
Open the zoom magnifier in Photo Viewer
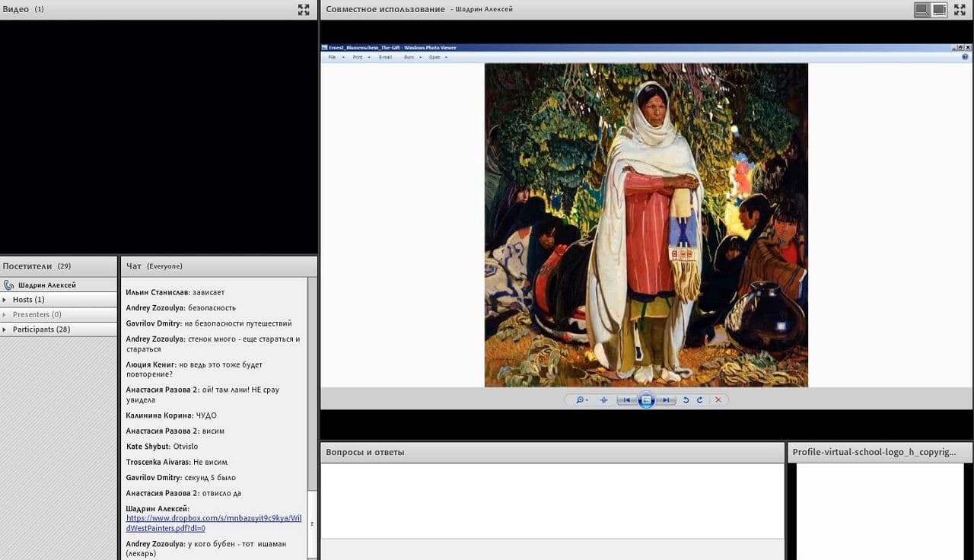pyautogui.click(x=581, y=399)
